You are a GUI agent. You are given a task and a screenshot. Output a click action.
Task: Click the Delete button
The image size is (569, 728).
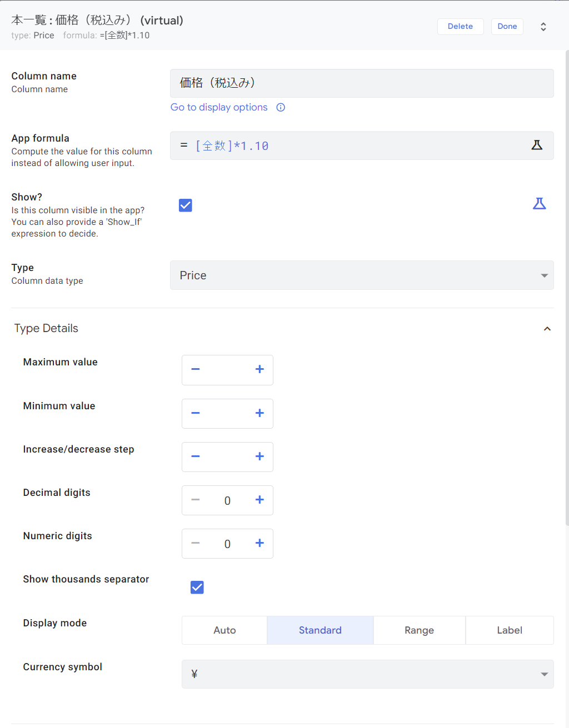tap(460, 27)
